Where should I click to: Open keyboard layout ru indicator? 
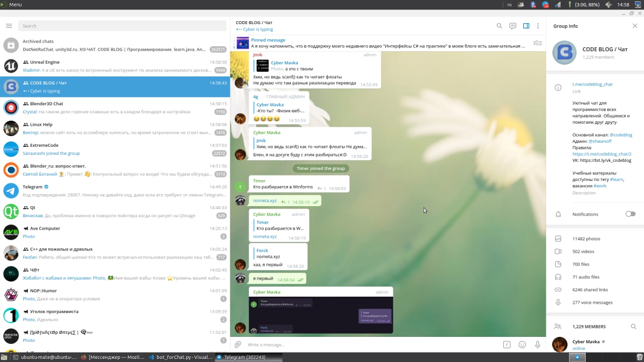point(510,5)
